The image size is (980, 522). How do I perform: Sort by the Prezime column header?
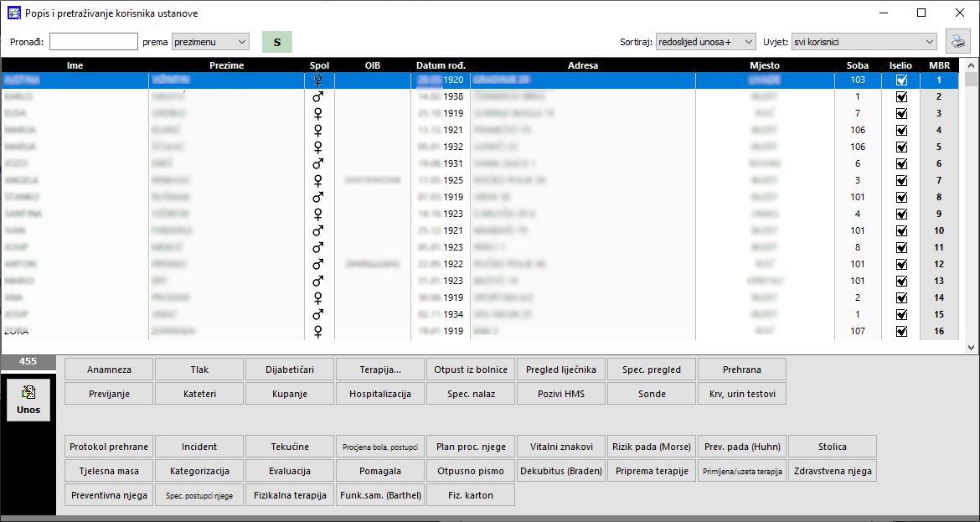[x=226, y=65]
